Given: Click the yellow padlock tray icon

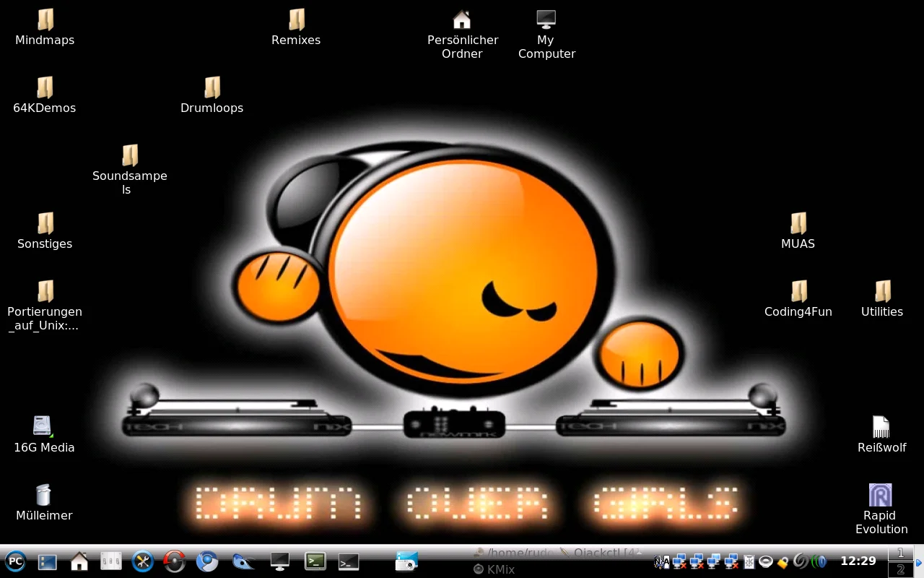Looking at the screenshot, I should [x=783, y=563].
